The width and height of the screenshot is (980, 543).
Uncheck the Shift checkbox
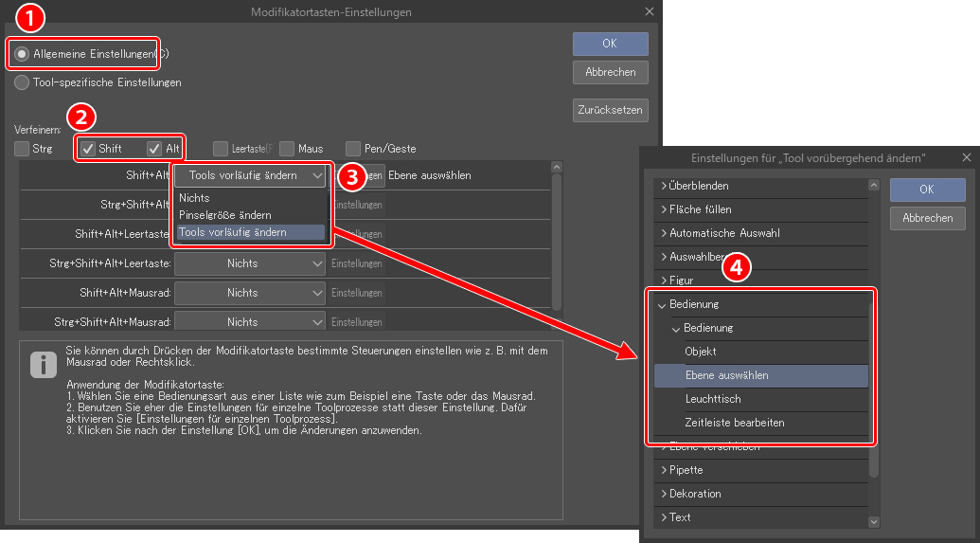[x=88, y=149]
